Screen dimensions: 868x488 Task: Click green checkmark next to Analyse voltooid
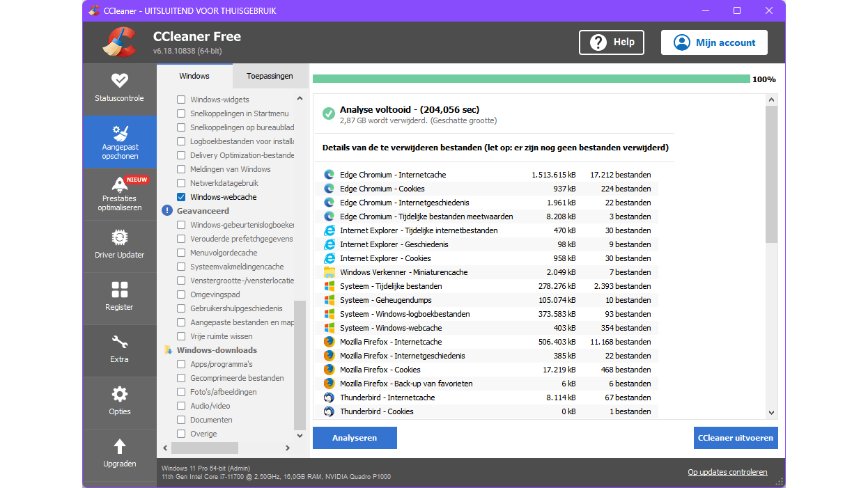pyautogui.click(x=329, y=113)
